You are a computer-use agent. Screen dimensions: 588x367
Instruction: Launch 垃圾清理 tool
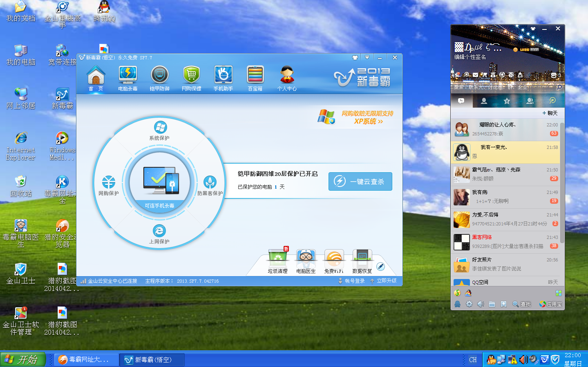coord(278,261)
